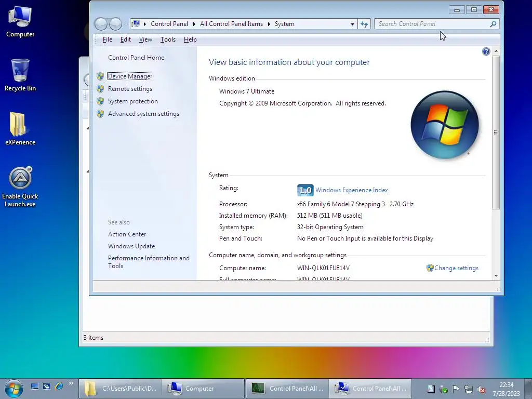This screenshot has height=399, width=532.
Task: Click scrollbar up arrow in System window
Action: [496, 51]
